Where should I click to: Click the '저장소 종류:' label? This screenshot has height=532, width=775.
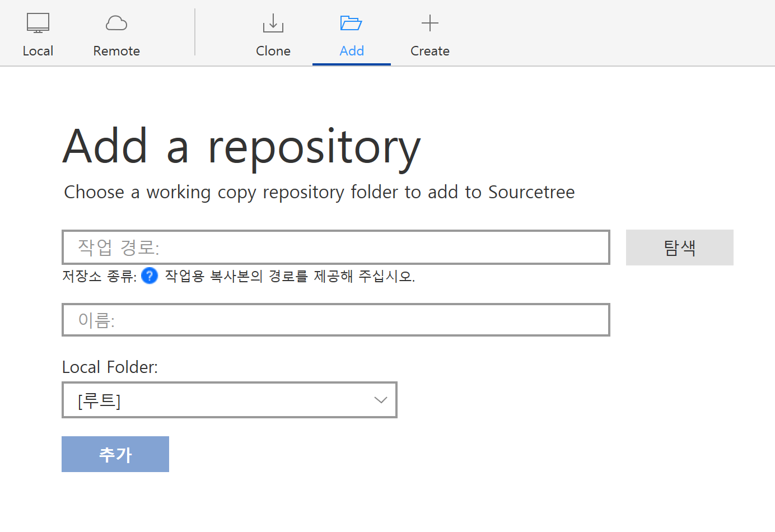click(x=100, y=276)
